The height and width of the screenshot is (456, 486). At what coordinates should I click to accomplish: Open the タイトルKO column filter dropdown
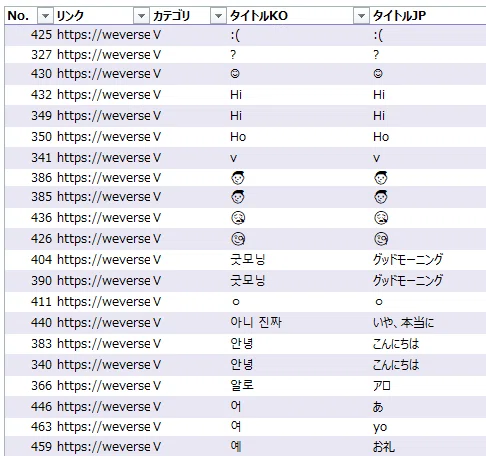[361, 16]
